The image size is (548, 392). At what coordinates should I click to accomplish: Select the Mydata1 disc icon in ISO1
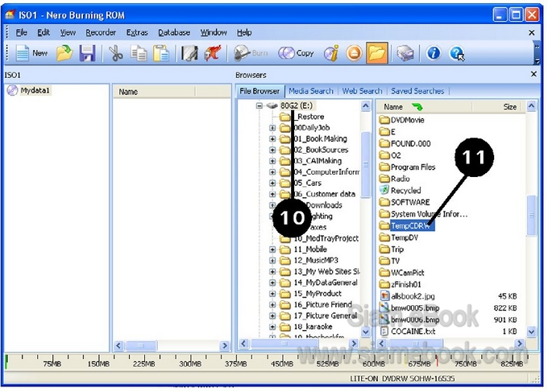[x=12, y=90]
